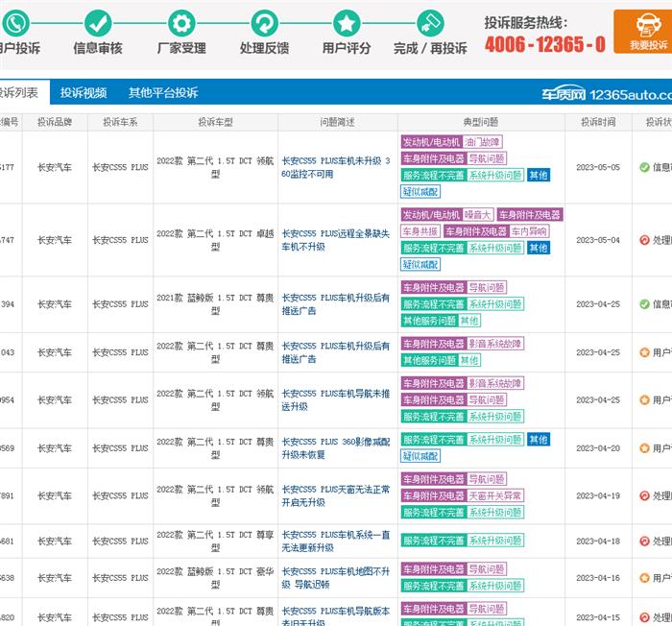Click the orange status icon in the 2023-04-20 row

tap(644, 448)
